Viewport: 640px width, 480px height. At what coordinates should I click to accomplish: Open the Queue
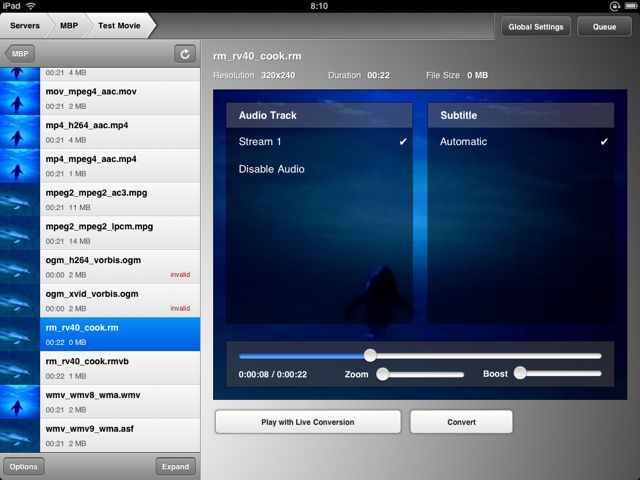(604, 27)
